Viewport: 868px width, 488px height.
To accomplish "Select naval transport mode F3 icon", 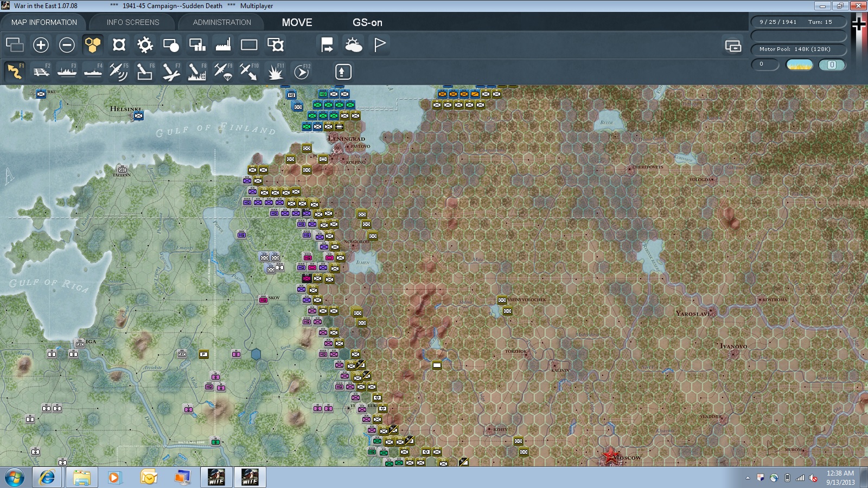I will point(67,72).
